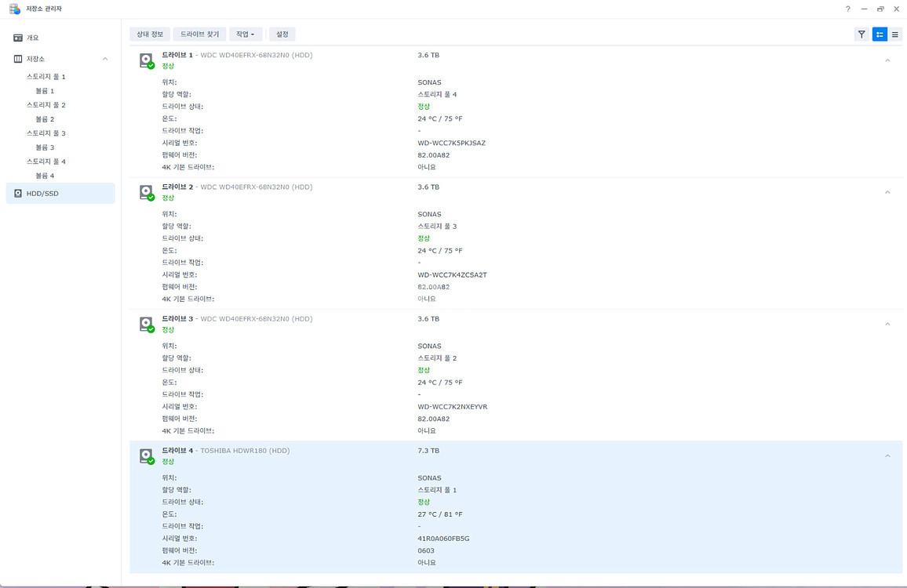
Task: Click the 드라이브 찾기 button
Action: [199, 34]
